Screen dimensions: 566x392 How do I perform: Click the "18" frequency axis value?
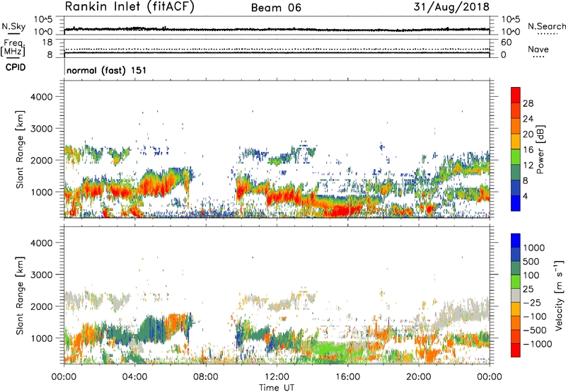point(48,42)
